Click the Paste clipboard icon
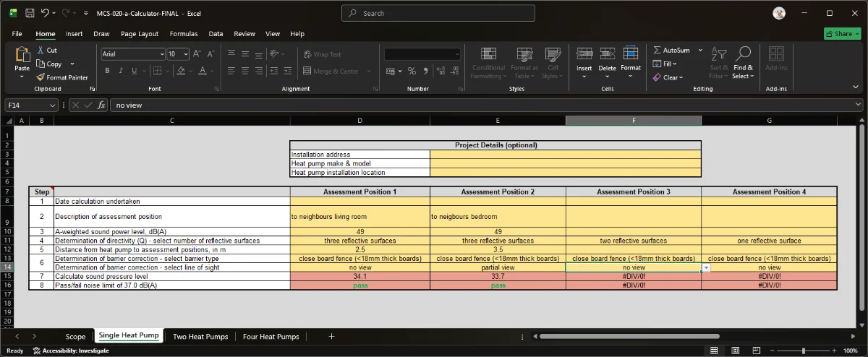Image resolution: width=868 pixels, height=357 pixels. [22, 54]
